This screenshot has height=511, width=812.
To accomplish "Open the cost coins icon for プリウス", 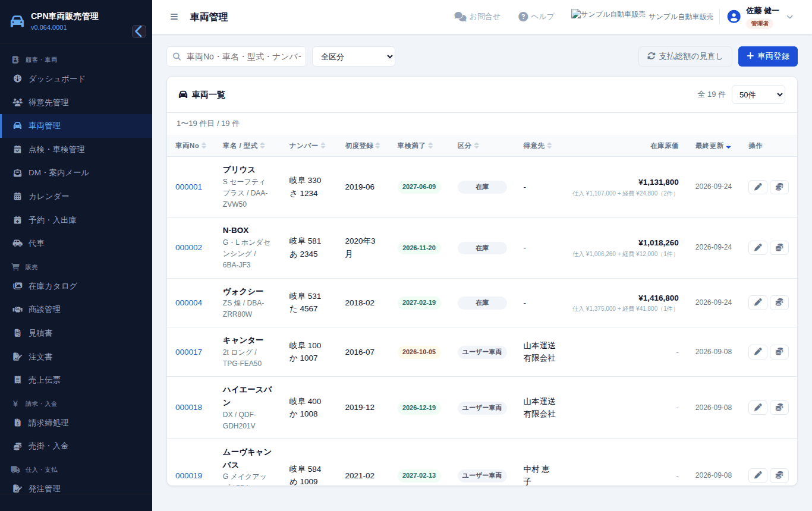I will click(x=779, y=187).
